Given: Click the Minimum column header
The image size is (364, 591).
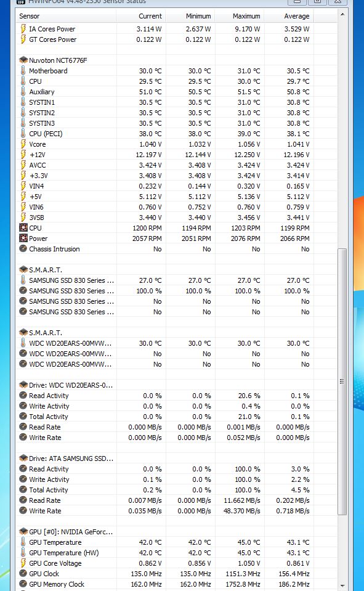Looking at the screenshot, I should point(190,16).
